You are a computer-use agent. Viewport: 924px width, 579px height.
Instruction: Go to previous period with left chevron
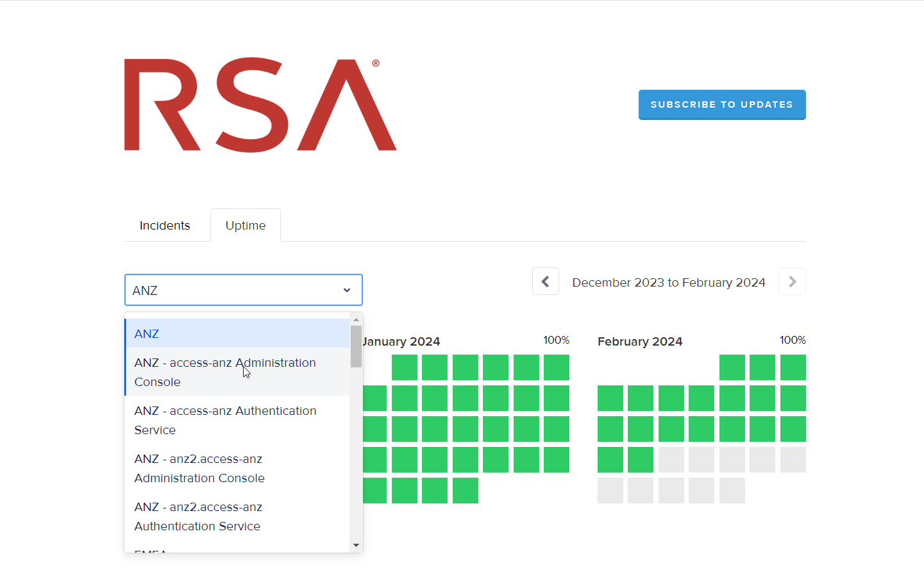point(545,281)
